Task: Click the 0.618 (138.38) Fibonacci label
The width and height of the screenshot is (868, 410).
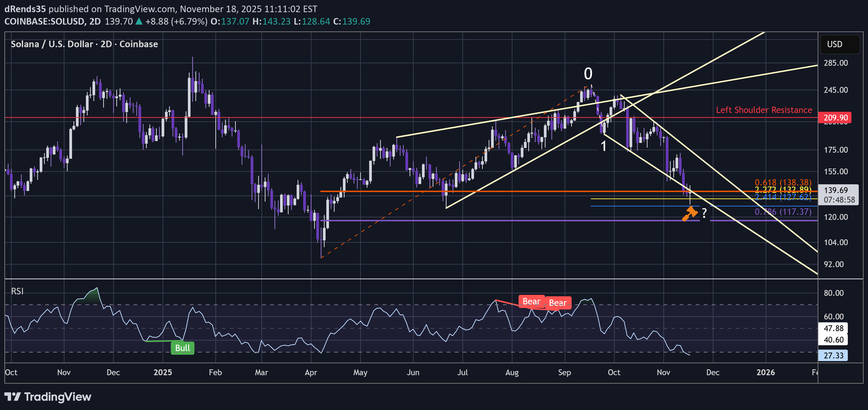Action: pyautogui.click(x=783, y=183)
